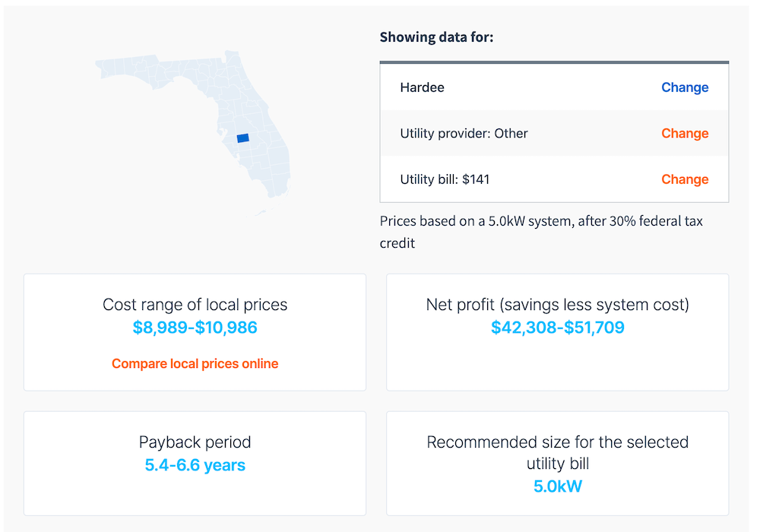Screen dimensions: 760x532
Task: Click the Payback period heading
Action: tap(195, 442)
